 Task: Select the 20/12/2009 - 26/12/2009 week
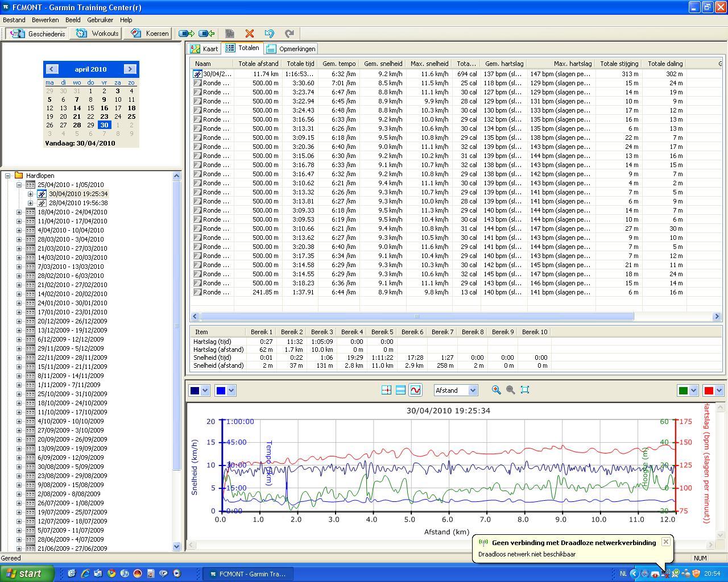click(72, 321)
